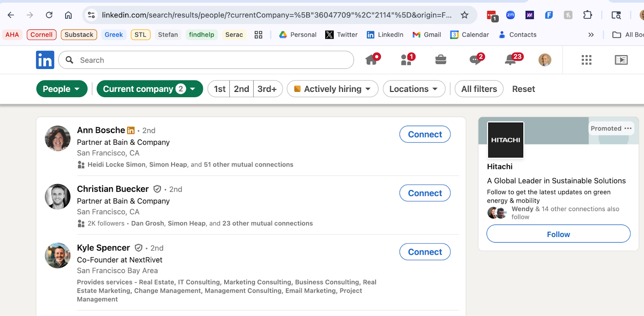Image resolution: width=644 pixels, height=316 pixels.
Task: Click Kyle Spencer's verification shield badge
Action: pos(138,247)
